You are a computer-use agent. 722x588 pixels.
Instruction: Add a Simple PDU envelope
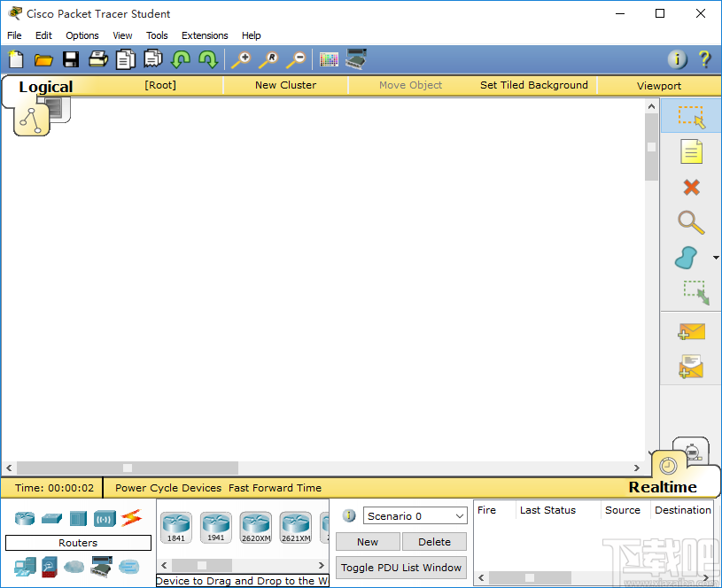(691, 331)
